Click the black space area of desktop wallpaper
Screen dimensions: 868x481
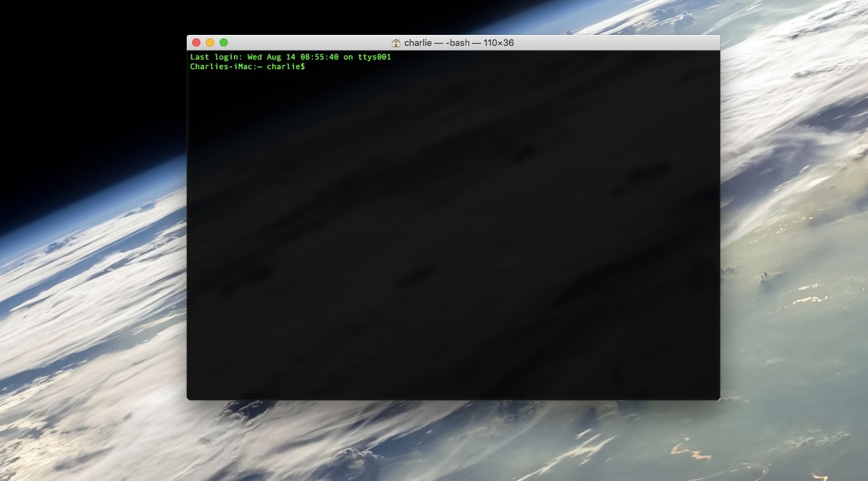[82, 82]
